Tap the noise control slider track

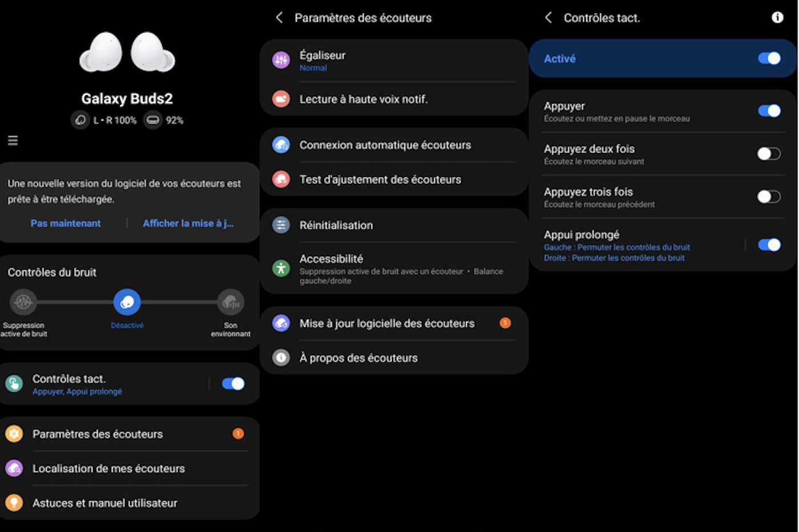(127, 302)
